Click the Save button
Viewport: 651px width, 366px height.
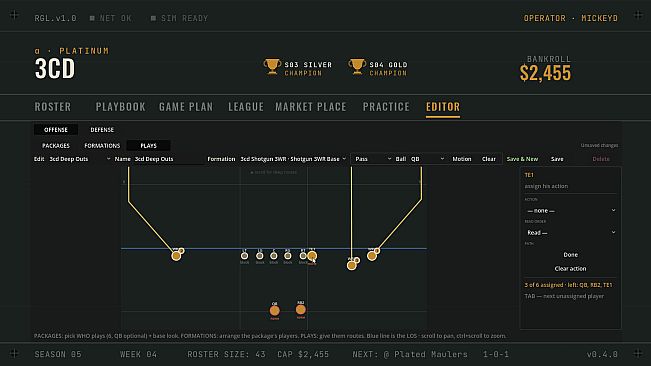tap(557, 159)
